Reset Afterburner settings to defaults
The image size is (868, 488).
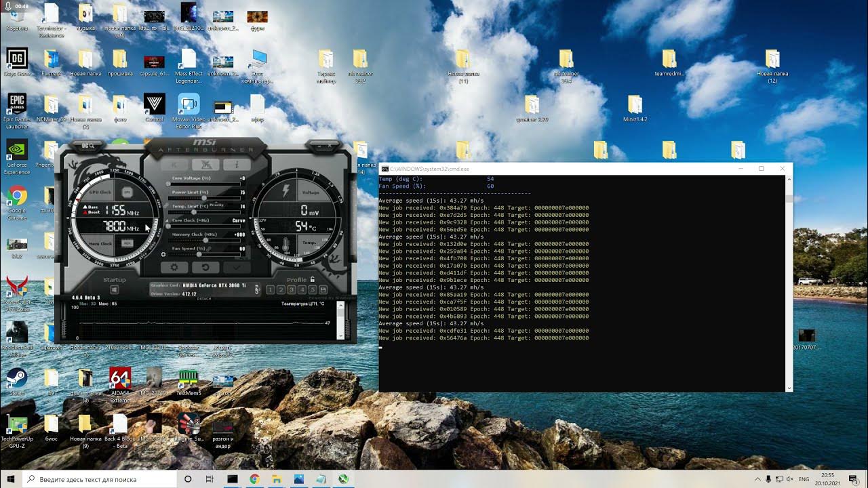click(x=205, y=267)
